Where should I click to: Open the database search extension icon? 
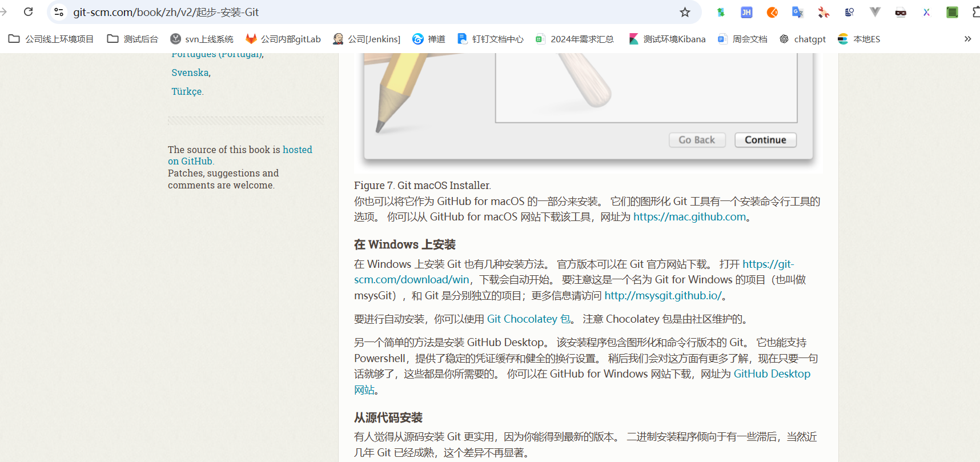click(849, 12)
